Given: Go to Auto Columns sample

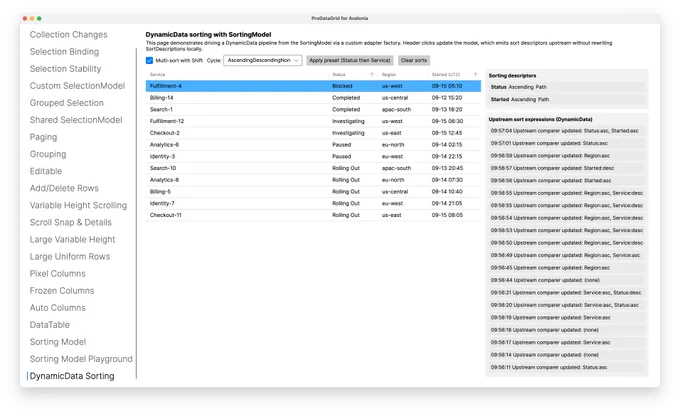Looking at the screenshot, I should 58,308.
